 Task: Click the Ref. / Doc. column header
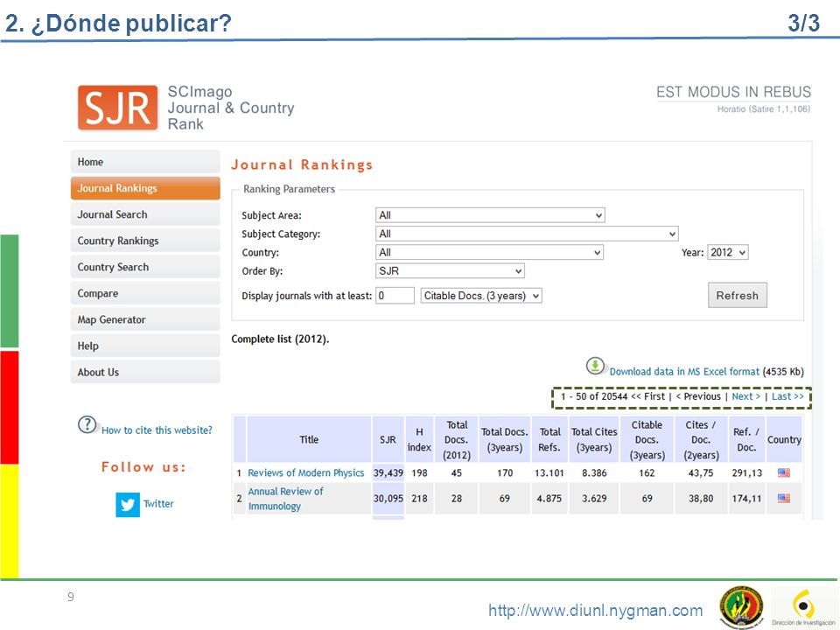(x=746, y=439)
